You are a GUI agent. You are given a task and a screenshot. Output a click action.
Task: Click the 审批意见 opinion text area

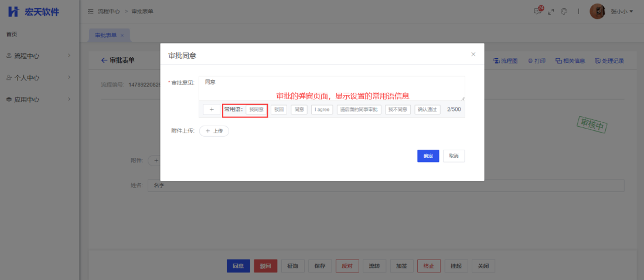[x=331, y=88]
